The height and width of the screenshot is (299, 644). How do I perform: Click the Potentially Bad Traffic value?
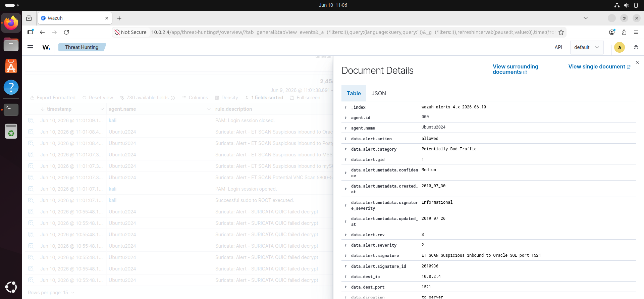[x=449, y=149]
